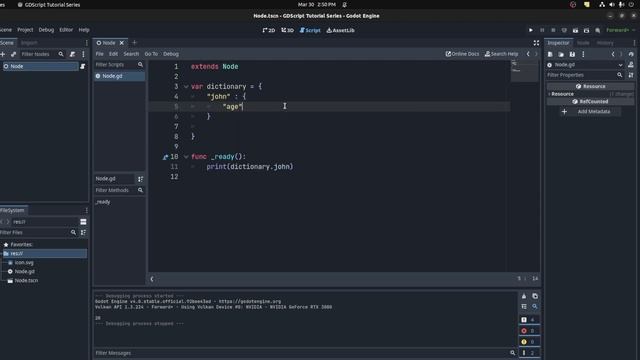Open the script attached to Node via scroll icon
640x360 pixels.
(82, 66)
